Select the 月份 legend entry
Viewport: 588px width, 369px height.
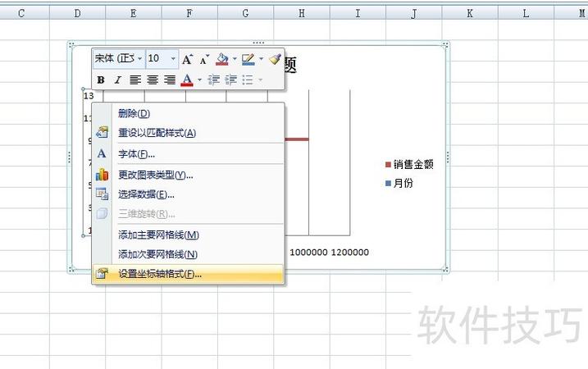coord(399,183)
